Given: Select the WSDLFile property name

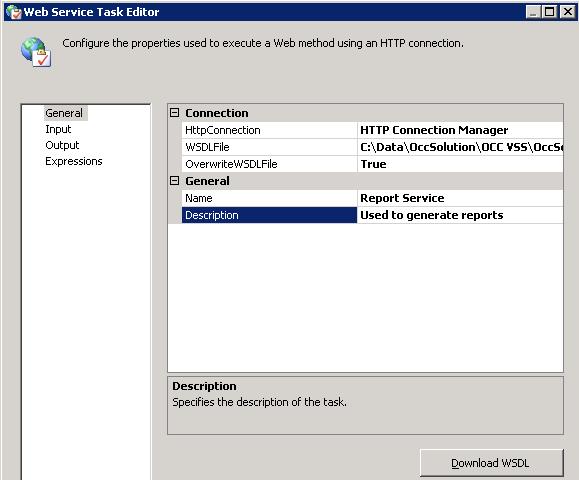Looking at the screenshot, I should [269, 147].
